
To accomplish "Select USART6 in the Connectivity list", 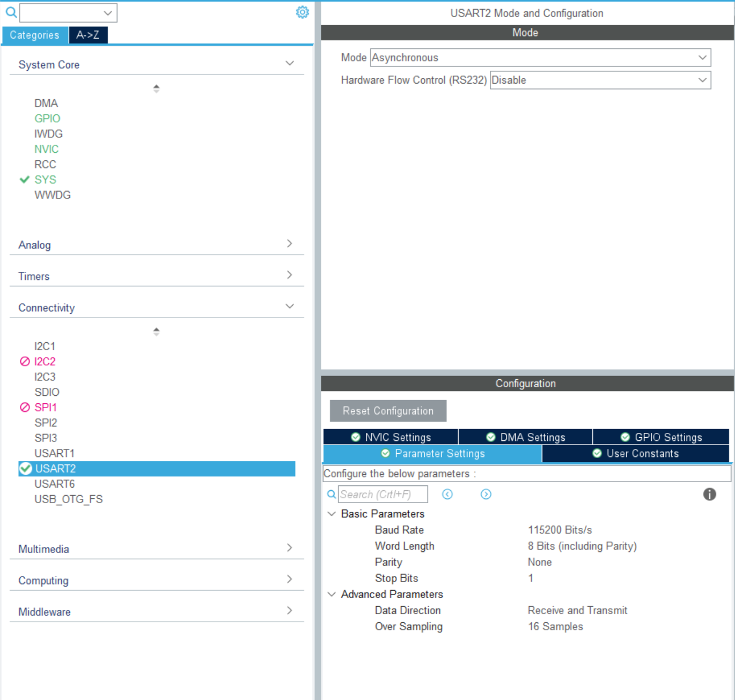I will point(55,484).
